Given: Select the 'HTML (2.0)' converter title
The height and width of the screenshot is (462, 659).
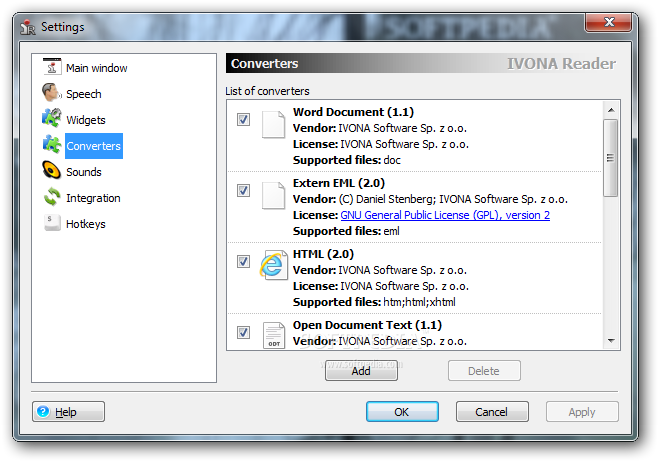Looking at the screenshot, I should pyautogui.click(x=323, y=254).
